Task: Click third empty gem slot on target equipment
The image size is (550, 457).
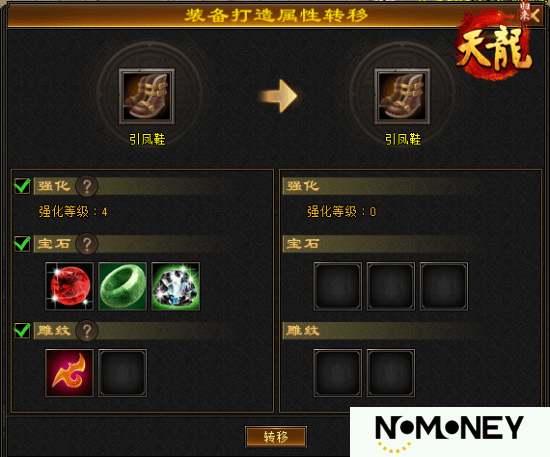Action: tap(444, 286)
